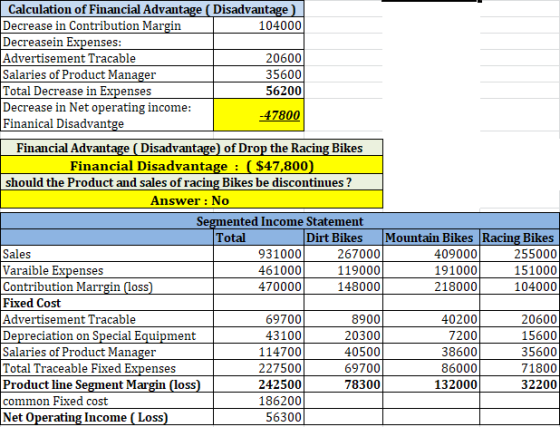Select Racing Bikes depreciation value 15600
560x427 pixels.
[x=520, y=335]
